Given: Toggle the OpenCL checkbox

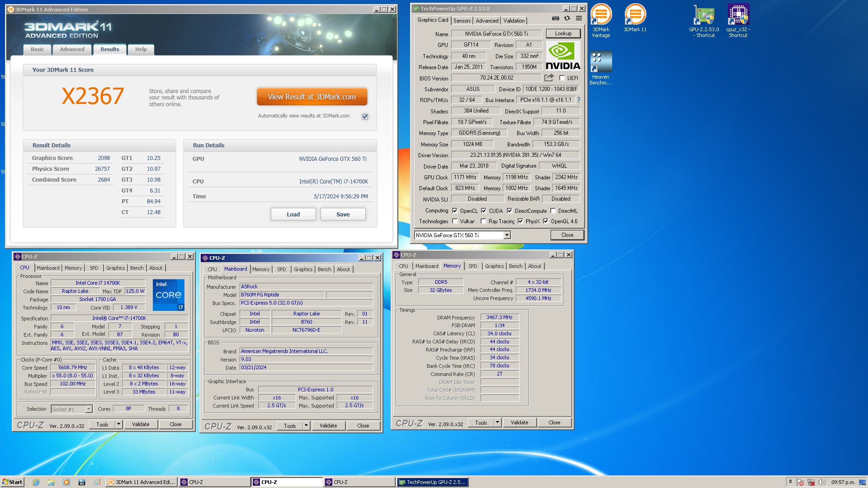Looking at the screenshot, I should click(455, 211).
